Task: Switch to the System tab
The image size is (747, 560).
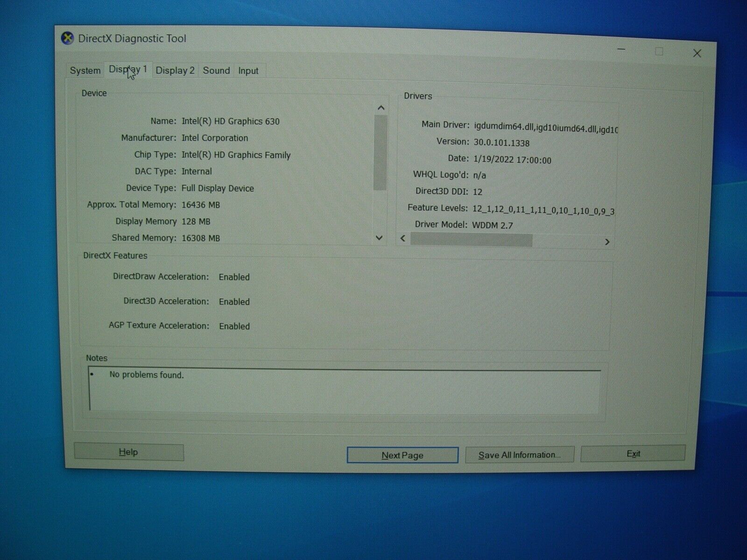Action: (85, 70)
